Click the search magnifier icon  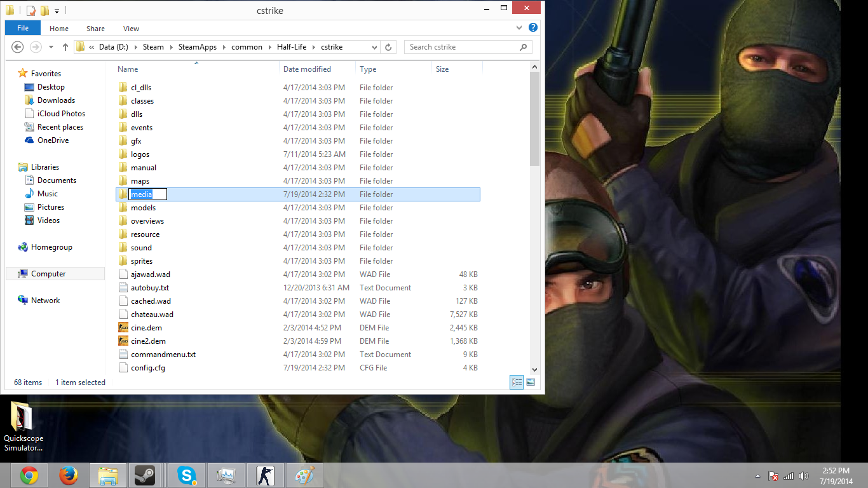pos(524,47)
